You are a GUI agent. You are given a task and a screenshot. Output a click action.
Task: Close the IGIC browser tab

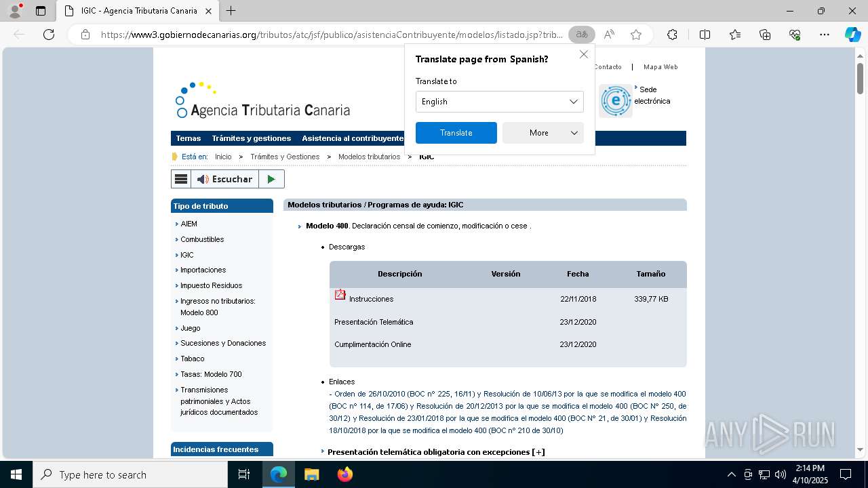coord(208,11)
